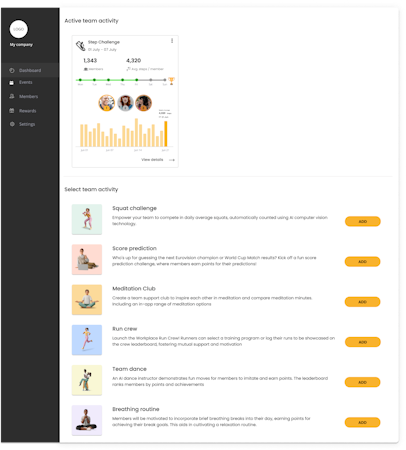
Task: Click the highlighted last bar in chart
Action: pos(166,134)
